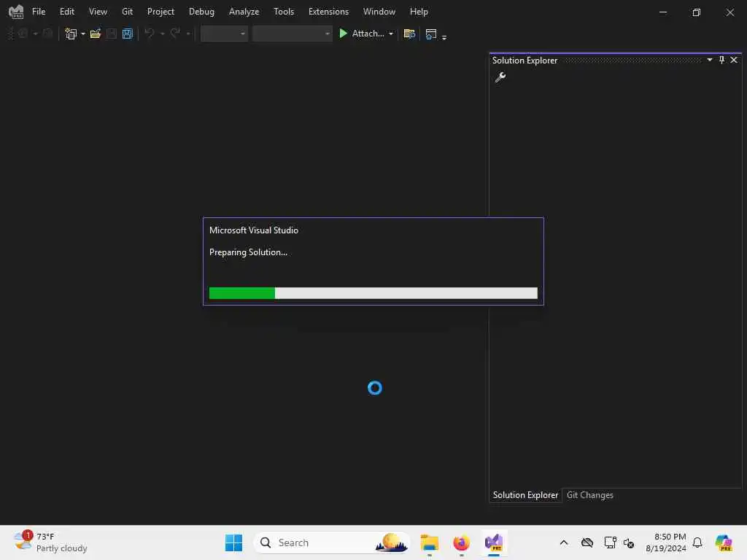Click the navigate forward toolbar icon
The height and width of the screenshot is (560, 747).
coord(47,34)
